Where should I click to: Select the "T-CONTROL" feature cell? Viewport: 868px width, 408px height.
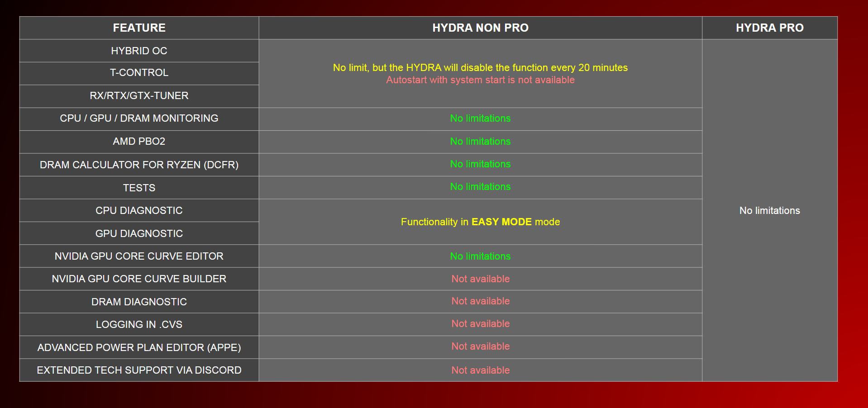click(x=139, y=73)
